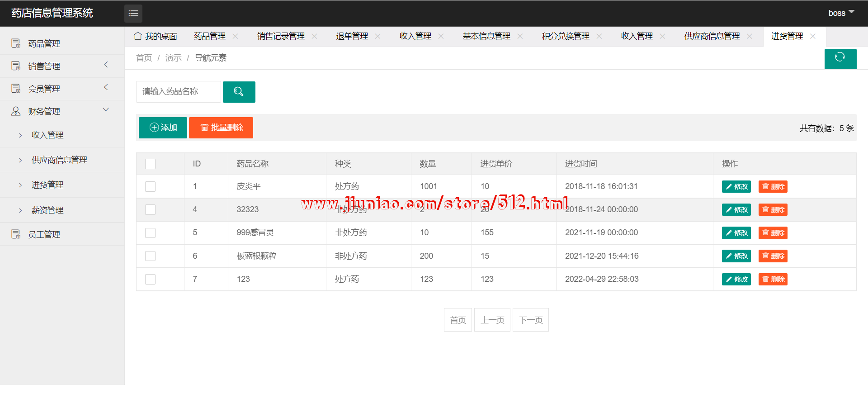Click the home icon on 我的桌面 tab
Screen dimensions: 868x408
[x=138, y=36]
